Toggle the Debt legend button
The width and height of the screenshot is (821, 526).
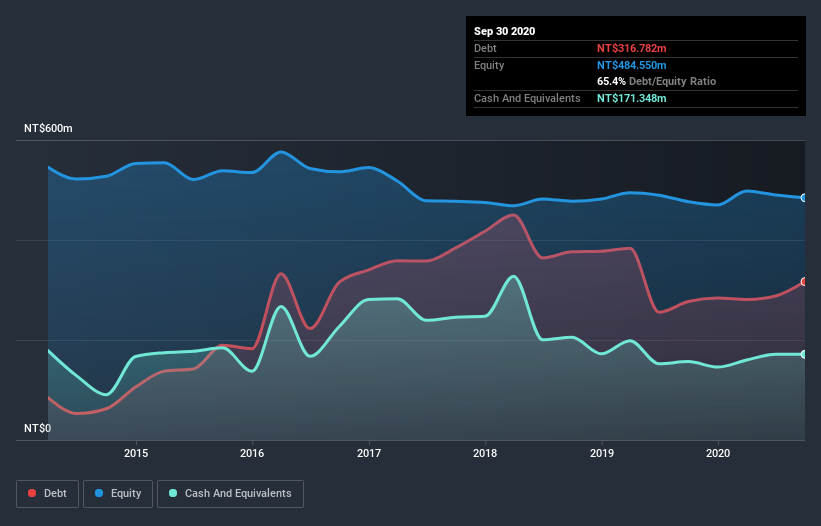tap(48, 494)
